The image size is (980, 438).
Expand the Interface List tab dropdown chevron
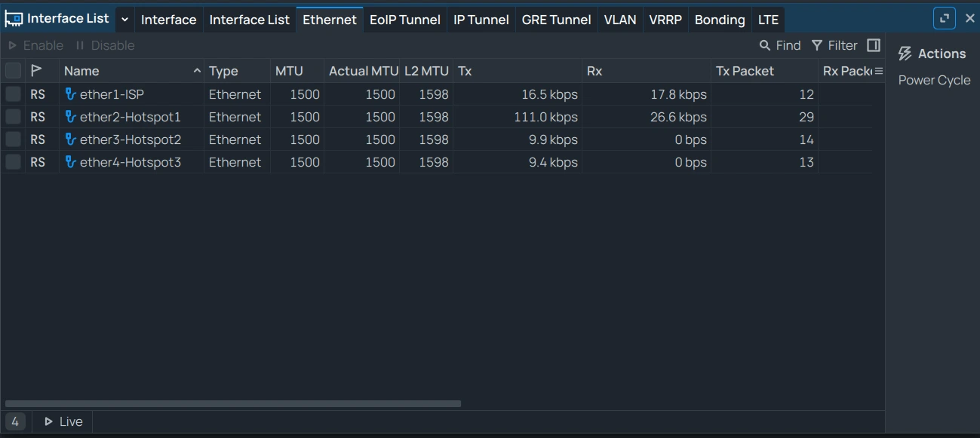125,20
